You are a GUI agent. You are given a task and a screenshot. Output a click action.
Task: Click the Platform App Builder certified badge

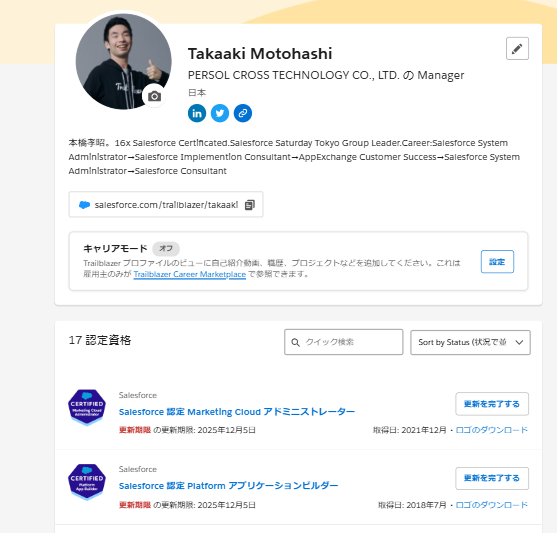pyautogui.click(x=87, y=482)
